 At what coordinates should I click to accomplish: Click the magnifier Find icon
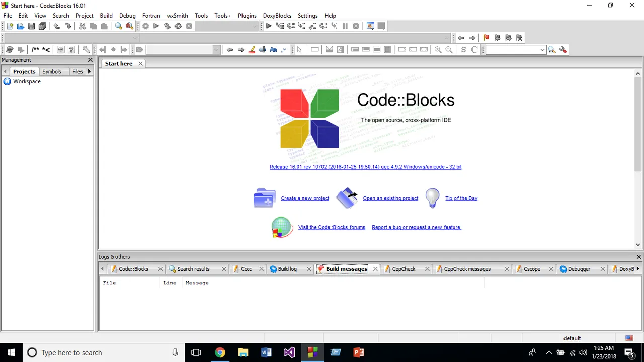[119, 26]
